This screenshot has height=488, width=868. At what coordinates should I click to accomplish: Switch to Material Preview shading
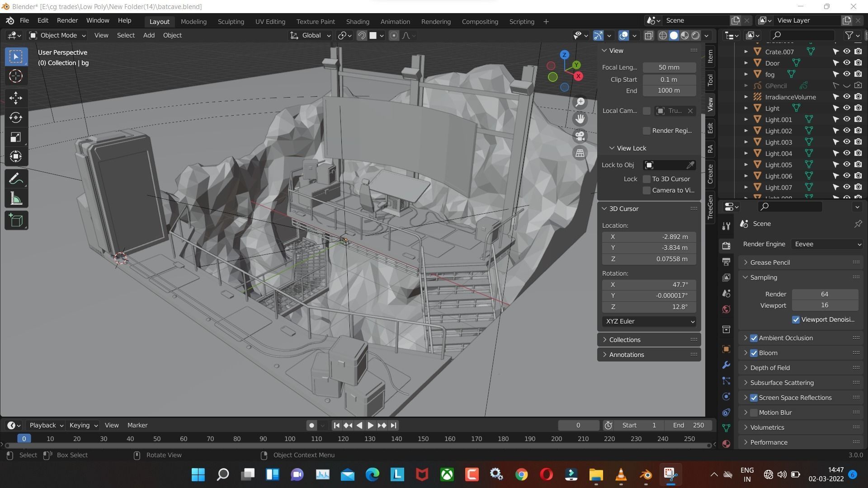pos(685,36)
